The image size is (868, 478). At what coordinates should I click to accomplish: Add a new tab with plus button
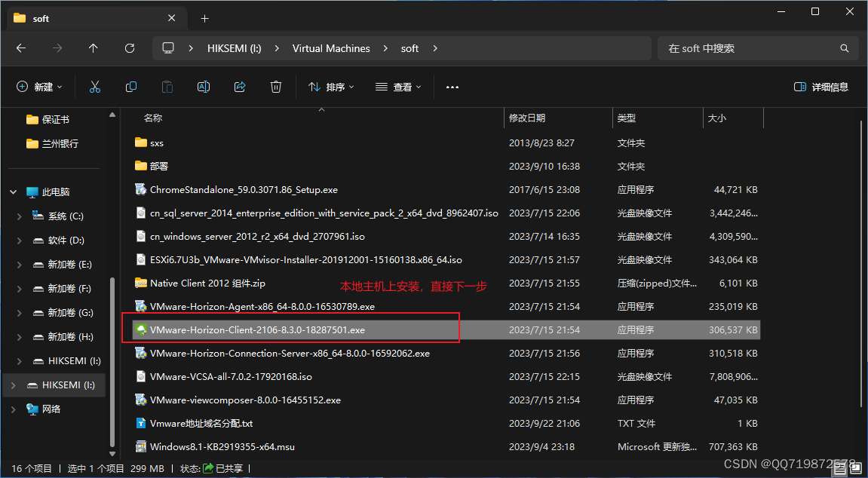click(205, 18)
